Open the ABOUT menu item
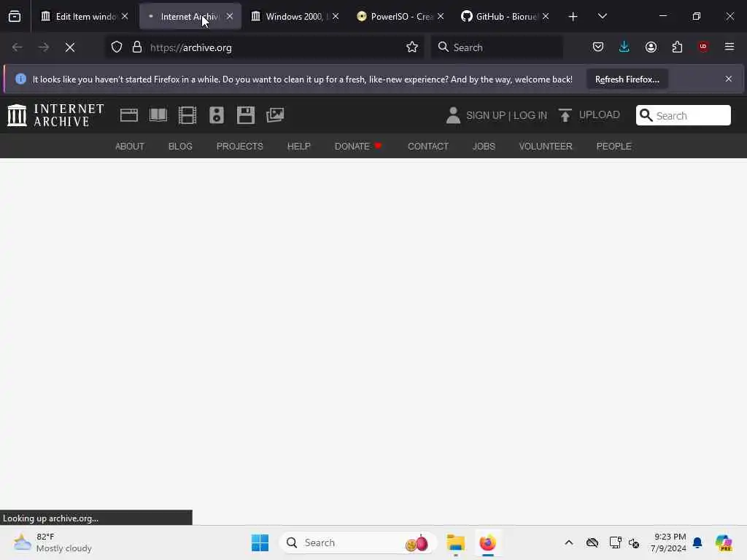747x560 pixels. pos(130,146)
